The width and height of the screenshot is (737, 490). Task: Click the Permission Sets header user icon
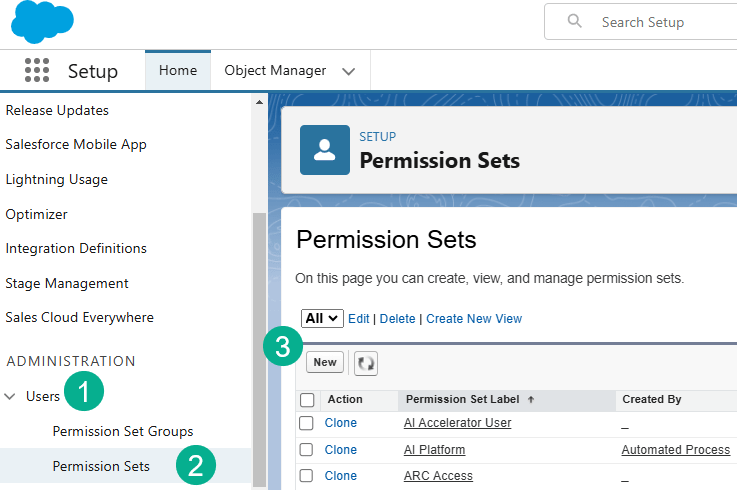tap(325, 150)
